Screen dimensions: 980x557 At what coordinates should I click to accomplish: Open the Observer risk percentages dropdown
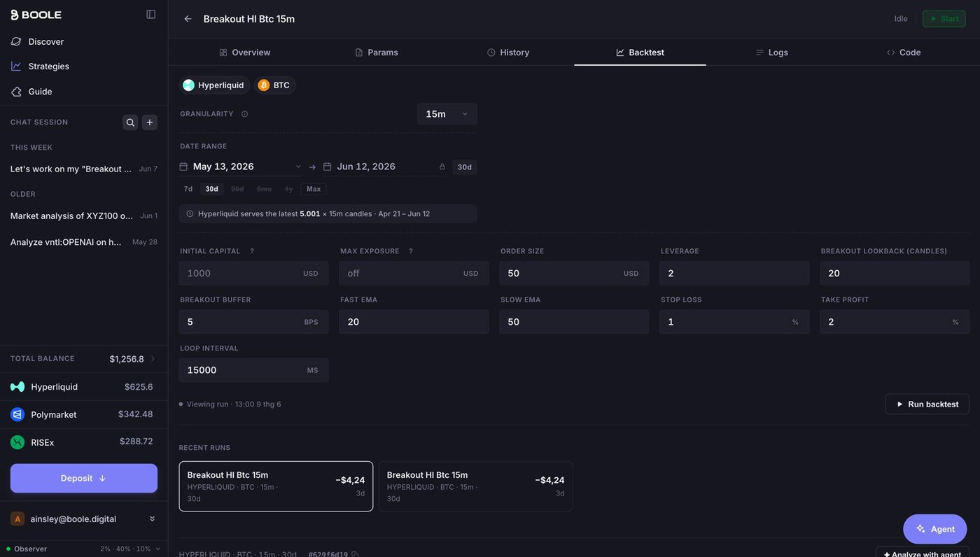[130, 549]
